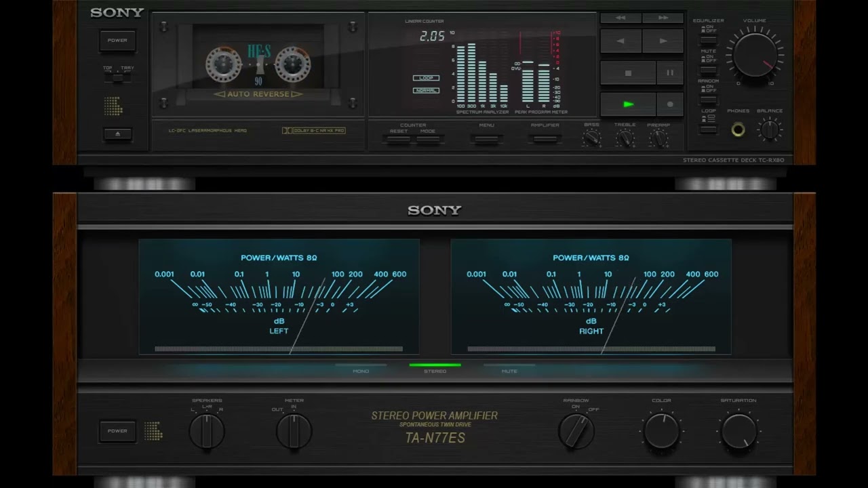Switch the Meter in/out knob
This screenshot has height=488, width=868.
294,430
